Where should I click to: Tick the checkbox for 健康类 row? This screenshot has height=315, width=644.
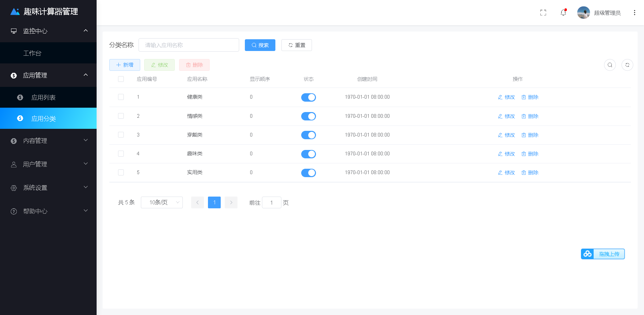pyautogui.click(x=121, y=97)
